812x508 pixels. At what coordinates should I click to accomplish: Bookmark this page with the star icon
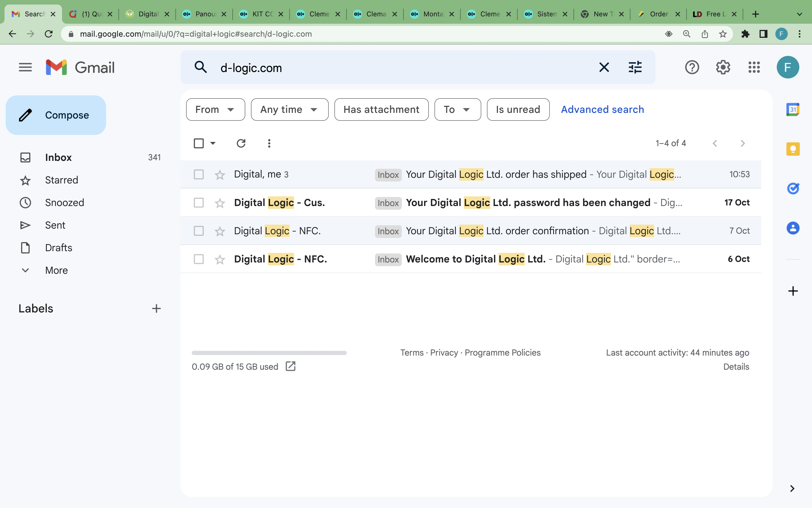tap(723, 34)
